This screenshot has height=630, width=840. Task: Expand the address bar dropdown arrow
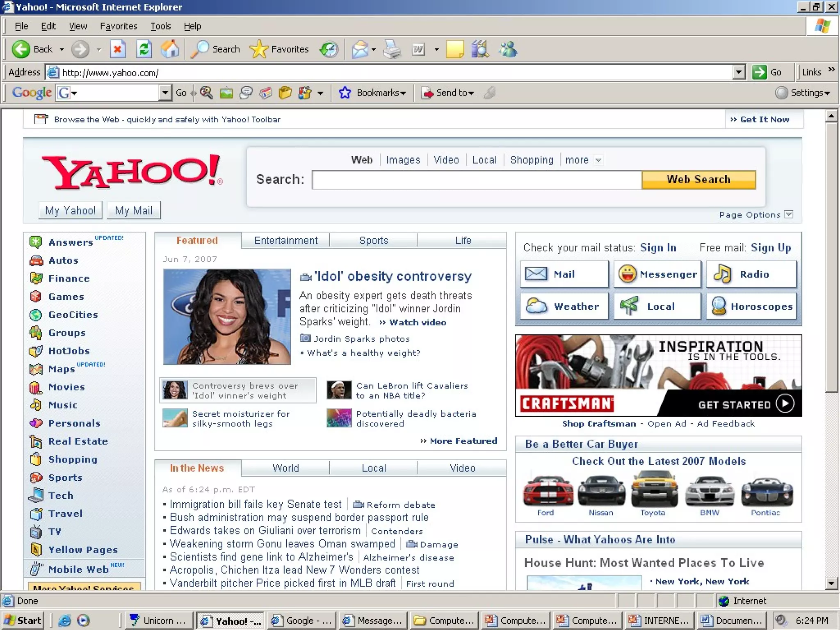(x=738, y=72)
